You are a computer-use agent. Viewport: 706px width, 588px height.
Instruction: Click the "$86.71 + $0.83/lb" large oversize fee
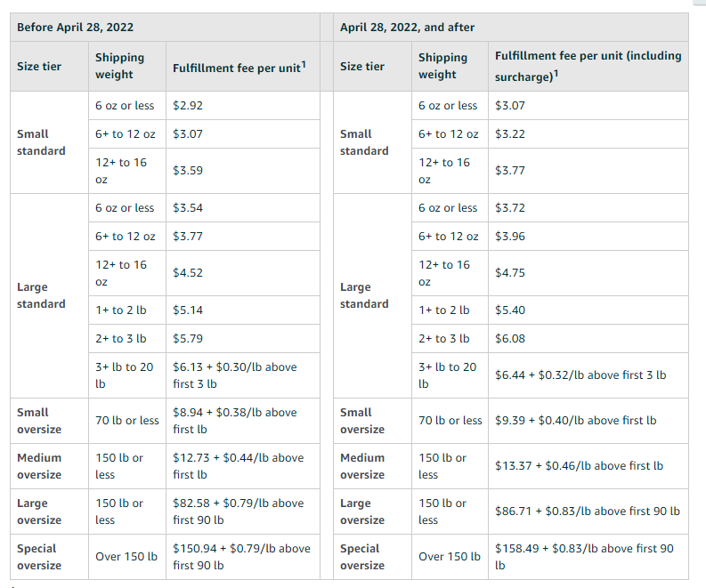tap(587, 511)
